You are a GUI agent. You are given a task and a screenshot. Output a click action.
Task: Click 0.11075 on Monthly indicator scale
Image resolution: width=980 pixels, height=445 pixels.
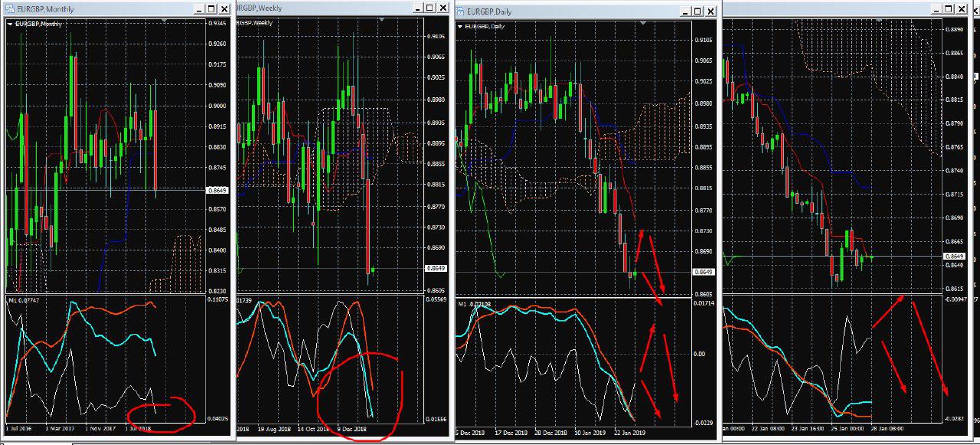pos(218,299)
